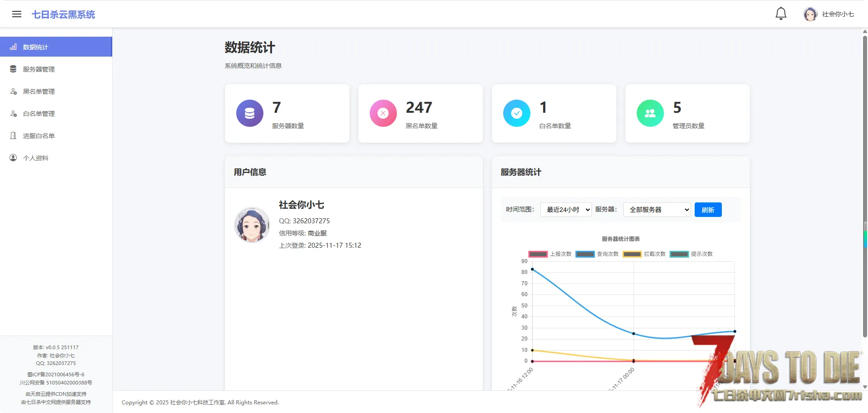This screenshot has width=868, height=413.
Task: Toggle the 提示次数 legend color swatch
Action: [x=679, y=254]
